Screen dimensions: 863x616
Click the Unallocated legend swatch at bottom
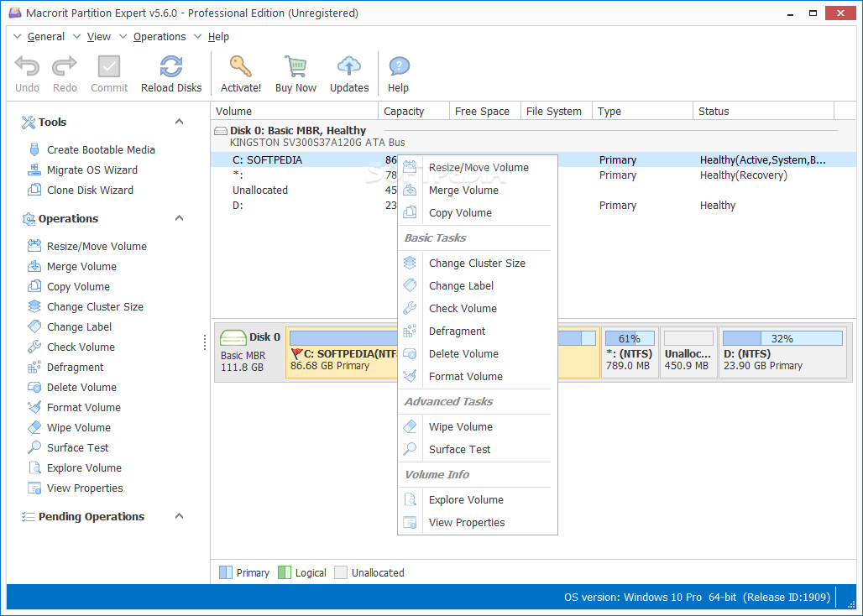pos(341,572)
